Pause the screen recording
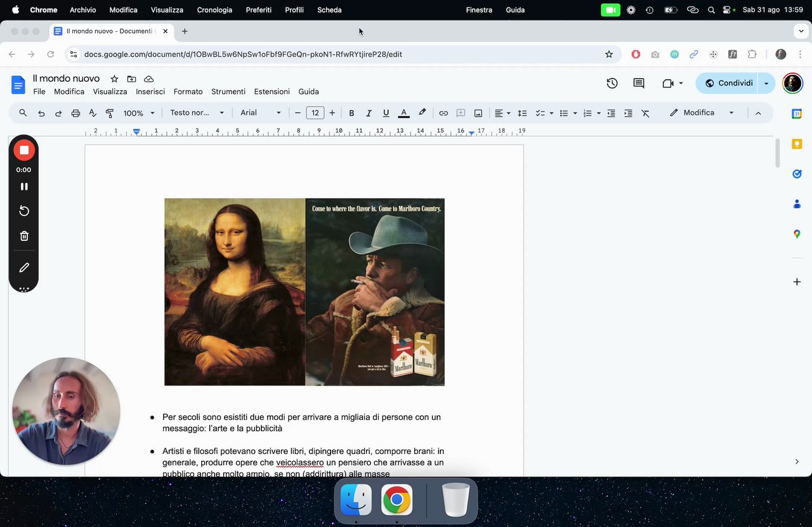Image resolution: width=812 pixels, height=527 pixels. (24, 186)
